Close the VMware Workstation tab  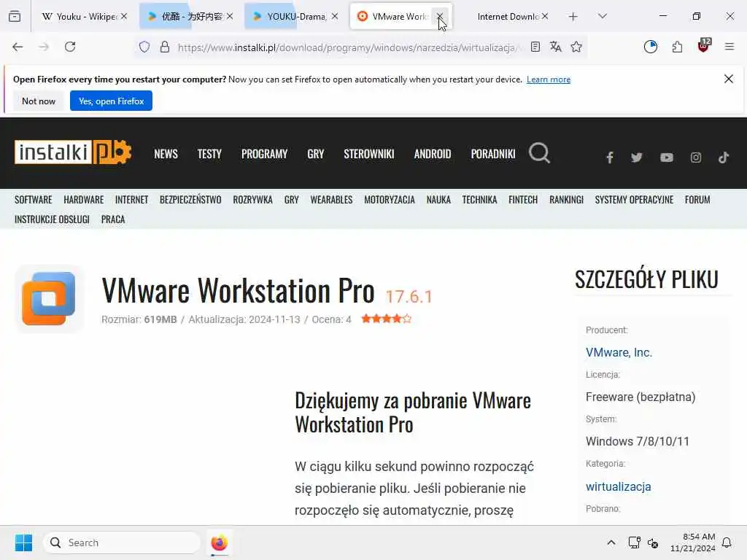click(x=439, y=16)
